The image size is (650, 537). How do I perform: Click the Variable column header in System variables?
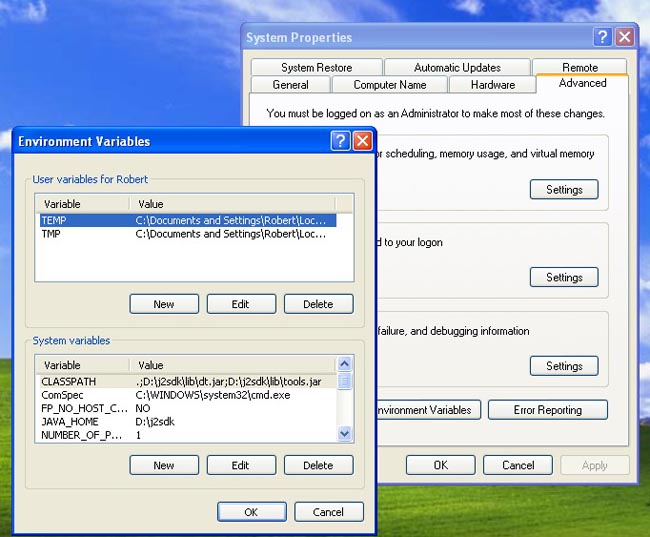(x=80, y=365)
